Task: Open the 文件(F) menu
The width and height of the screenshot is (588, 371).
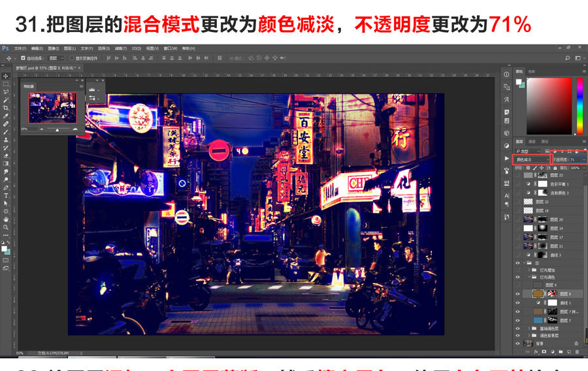Action: [x=20, y=48]
